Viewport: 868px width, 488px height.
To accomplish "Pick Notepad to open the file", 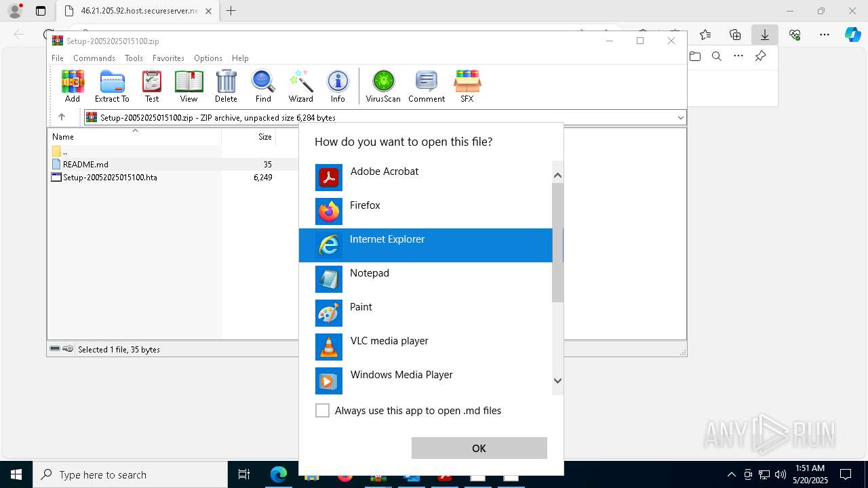I will [426, 279].
